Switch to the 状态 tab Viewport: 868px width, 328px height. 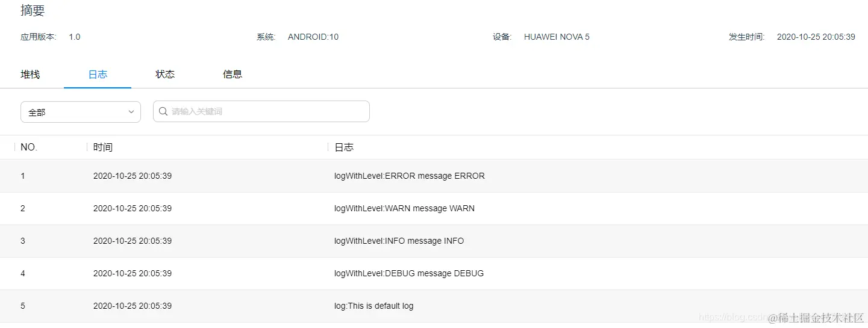pyautogui.click(x=165, y=75)
